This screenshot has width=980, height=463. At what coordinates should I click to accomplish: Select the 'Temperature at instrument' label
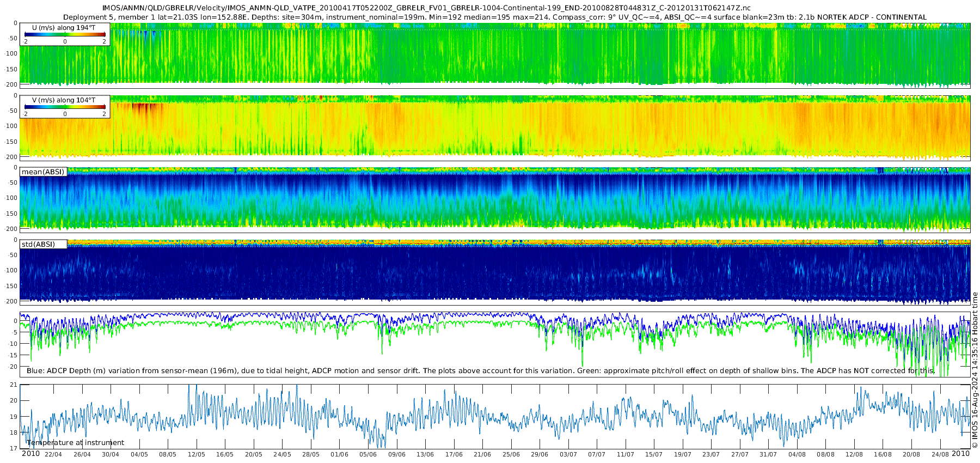pyautogui.click(x=75, y=443)
